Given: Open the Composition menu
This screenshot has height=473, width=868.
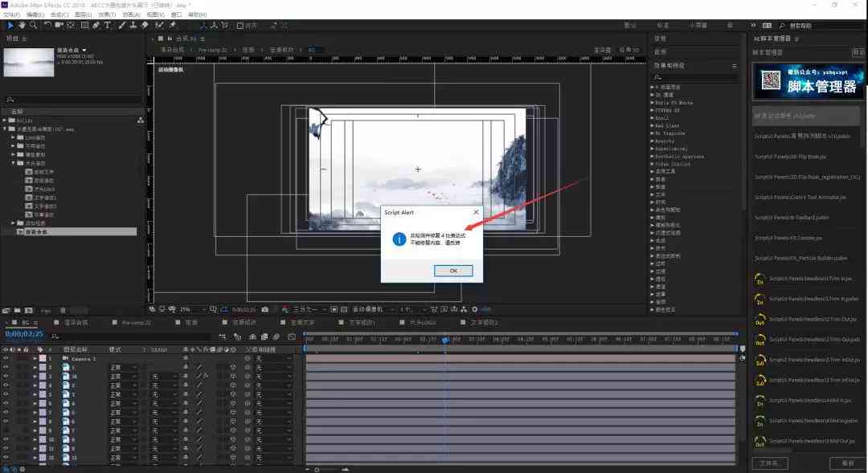Looking at the screenshot, I should tap(59, 14).
